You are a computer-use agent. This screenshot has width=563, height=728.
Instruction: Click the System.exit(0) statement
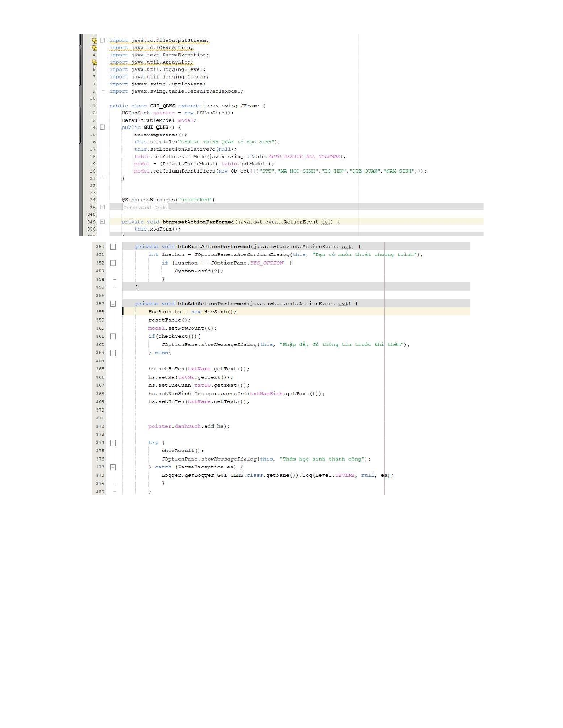(199, 271)
